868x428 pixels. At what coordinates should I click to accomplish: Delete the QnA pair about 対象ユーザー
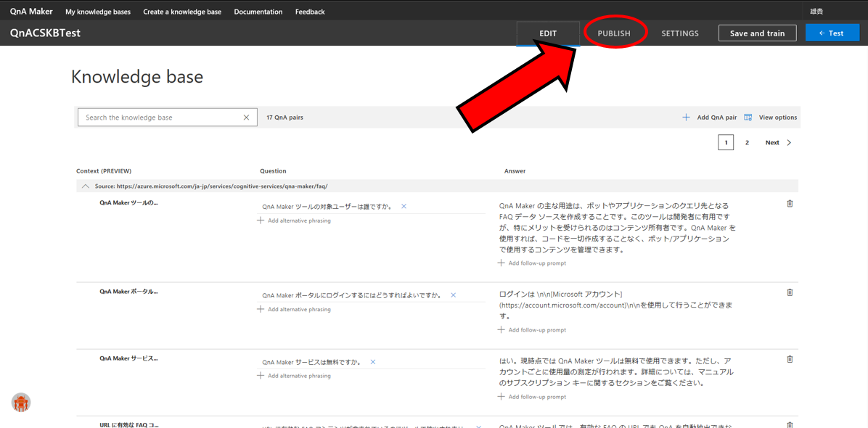pos(790,204)
